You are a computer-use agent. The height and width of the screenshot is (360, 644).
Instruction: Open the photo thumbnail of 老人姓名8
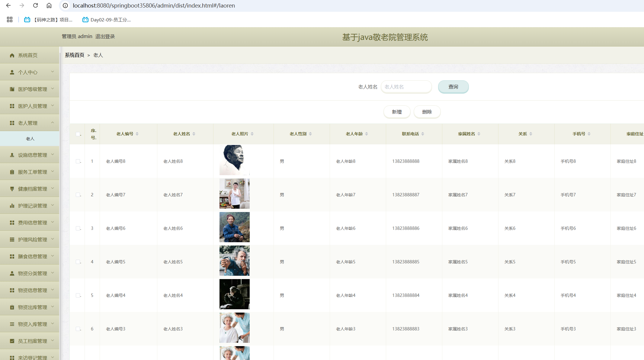click(235, 160)
